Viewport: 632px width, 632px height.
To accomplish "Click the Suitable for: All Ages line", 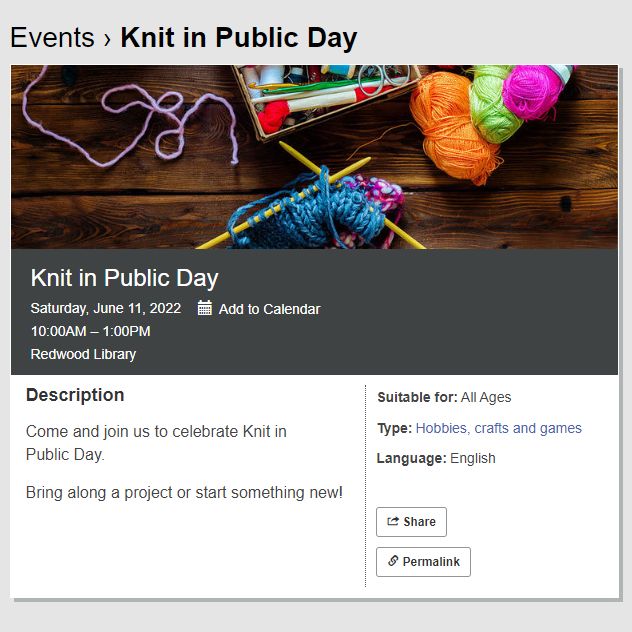I will point(444,397).
